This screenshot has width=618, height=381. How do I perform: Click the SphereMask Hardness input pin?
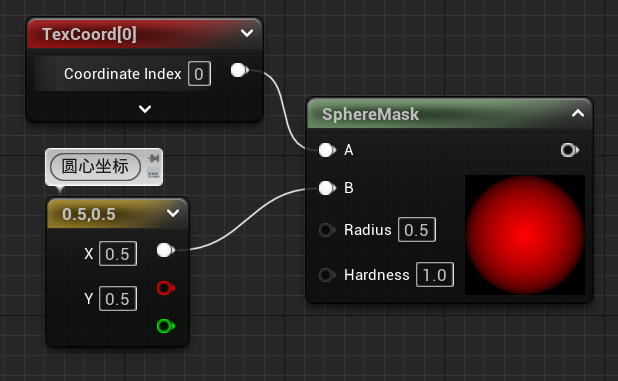coord(327,275)
